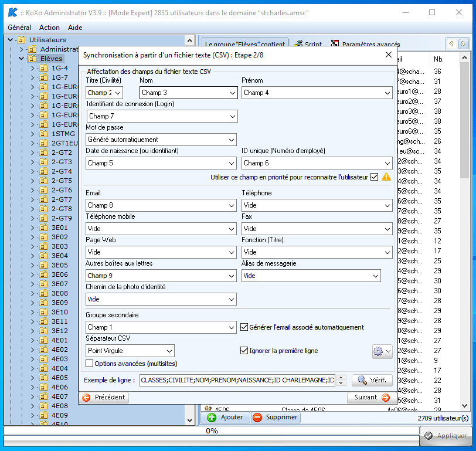The image size is (476, 451).
Task: Click the KoXo Administrator app logo icon
Action: pyautogui.click(x=12, y=12)
